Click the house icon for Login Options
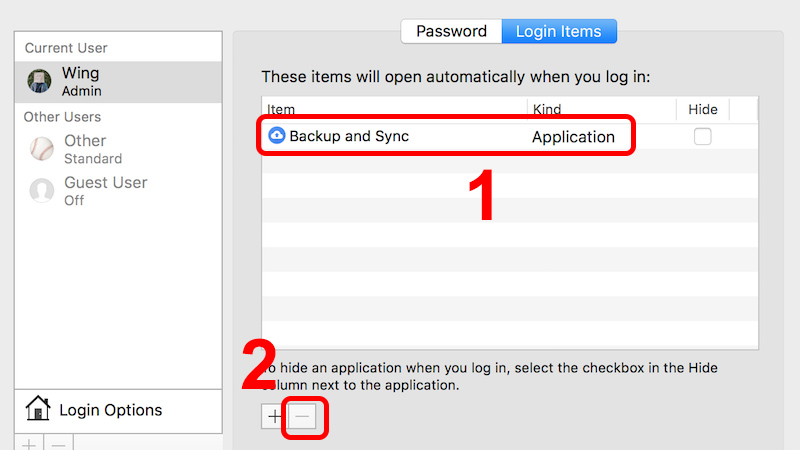The width and height of the screenshot is (800, 450). point(37,409)
